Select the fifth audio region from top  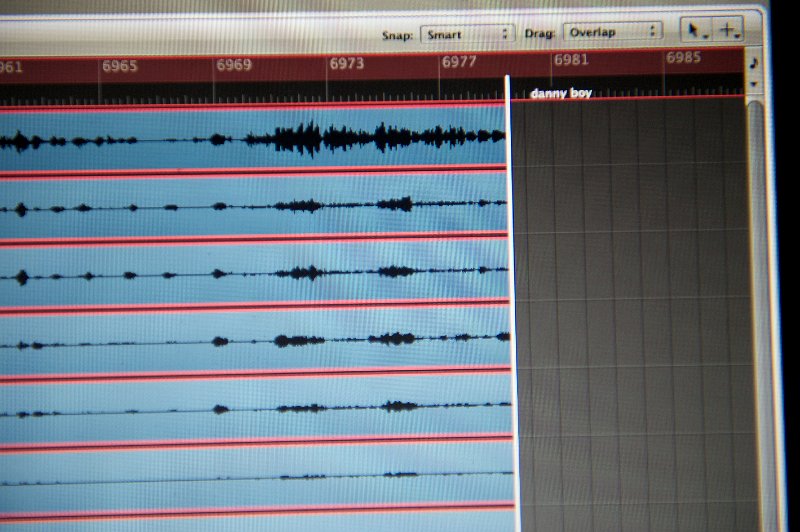coord(256,408)
